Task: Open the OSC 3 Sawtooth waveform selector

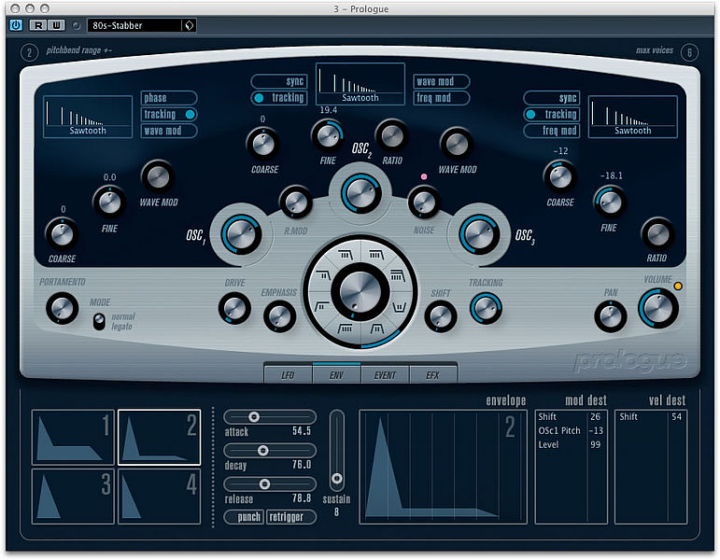Action: pos(633,117)
